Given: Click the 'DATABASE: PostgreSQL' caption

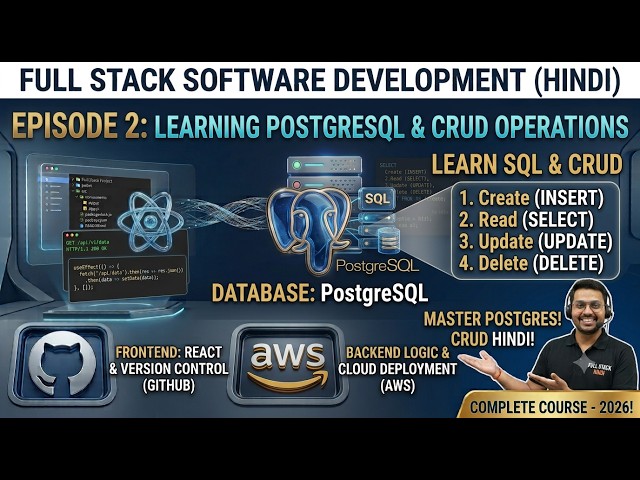Looking at the screenshot, I should [320, 293].
